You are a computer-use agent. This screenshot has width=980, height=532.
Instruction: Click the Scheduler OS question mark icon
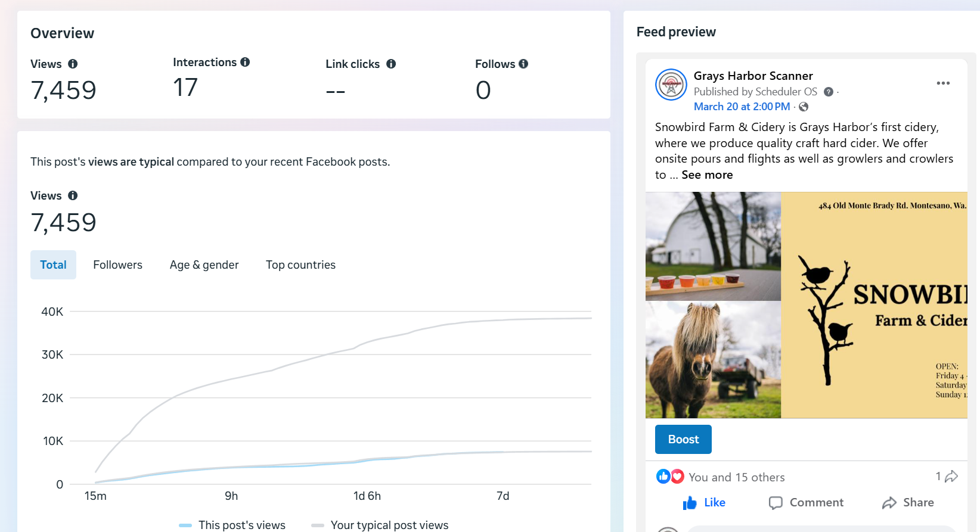tap(829, 92)
